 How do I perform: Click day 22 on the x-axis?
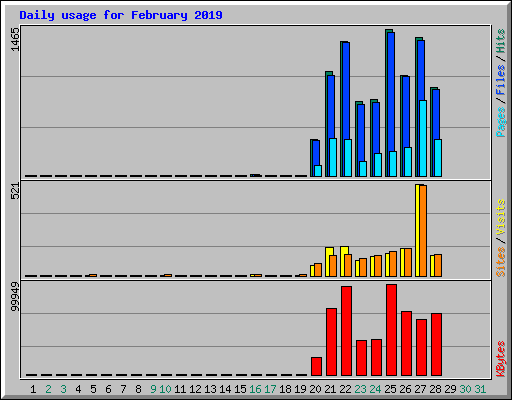(x=345, y=389)
